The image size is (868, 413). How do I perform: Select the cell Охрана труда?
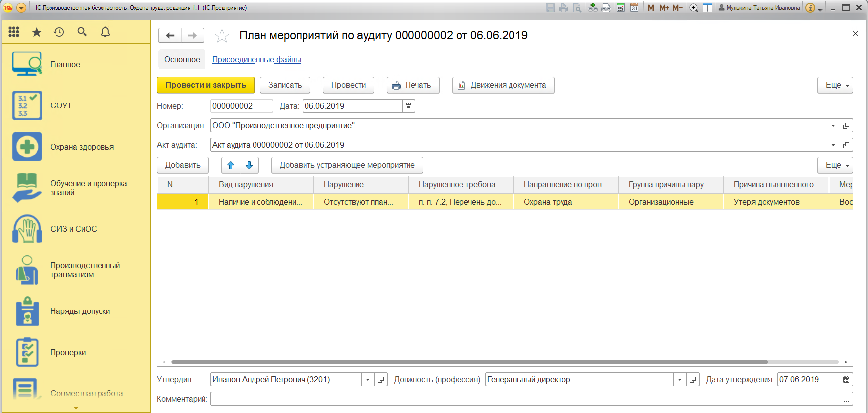(566, 202)
